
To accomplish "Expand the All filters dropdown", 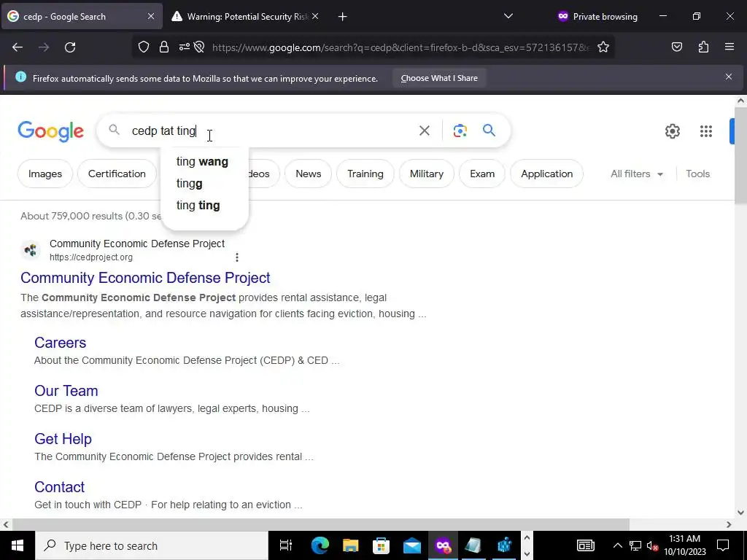I will [x=636, y=174].
